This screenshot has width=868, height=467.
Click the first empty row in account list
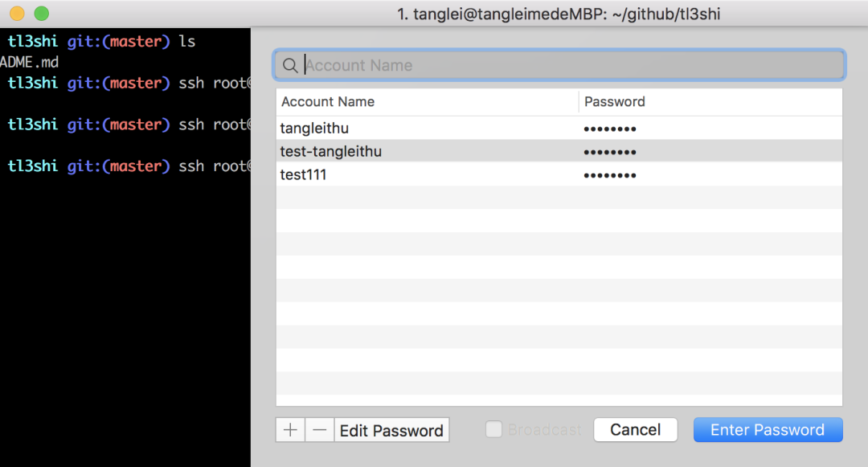pyautogui.click(x=559, y=198)
